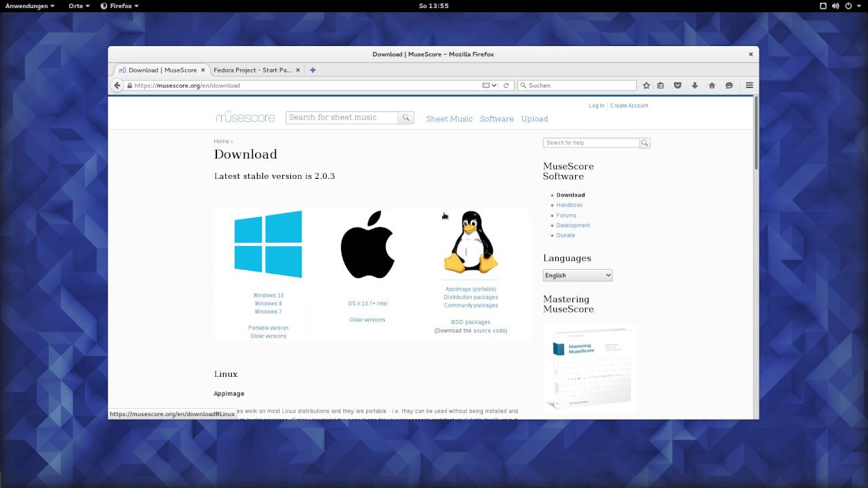
Task: Click the power icon in top panel
Action: point(848,5)
